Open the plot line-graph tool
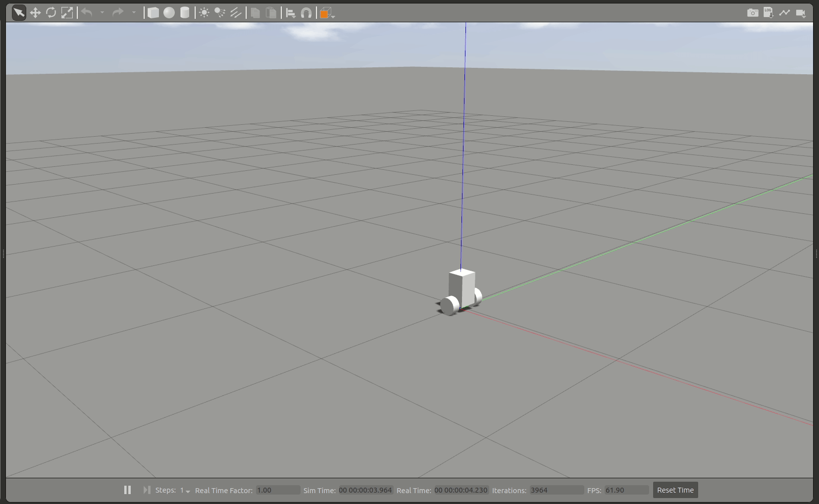 coord(784,13)
